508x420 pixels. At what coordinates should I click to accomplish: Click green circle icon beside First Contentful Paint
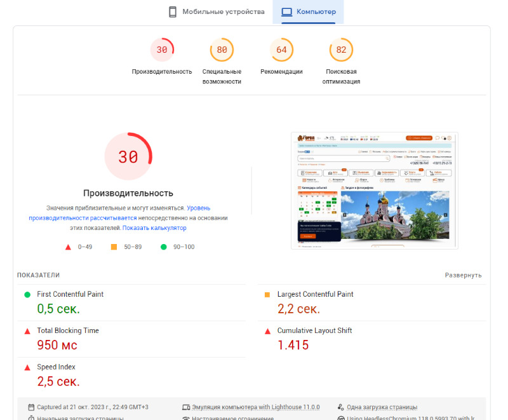(x=27, y=295)
